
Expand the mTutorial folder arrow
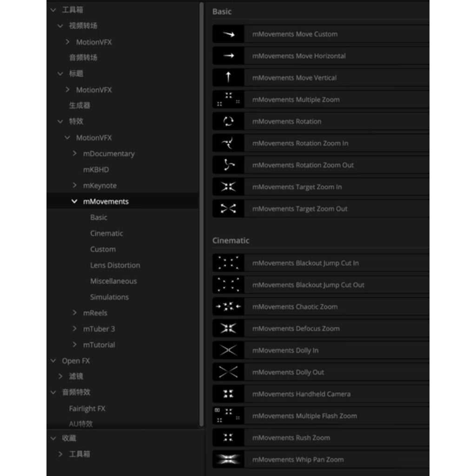75,344
